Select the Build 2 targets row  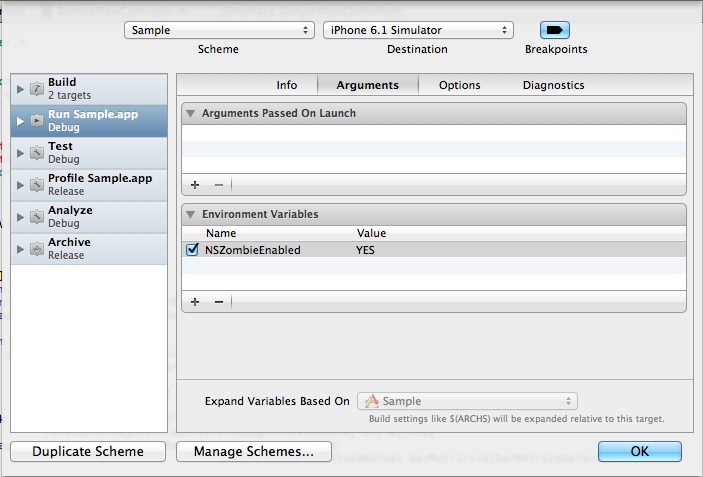tap(89, 89)
